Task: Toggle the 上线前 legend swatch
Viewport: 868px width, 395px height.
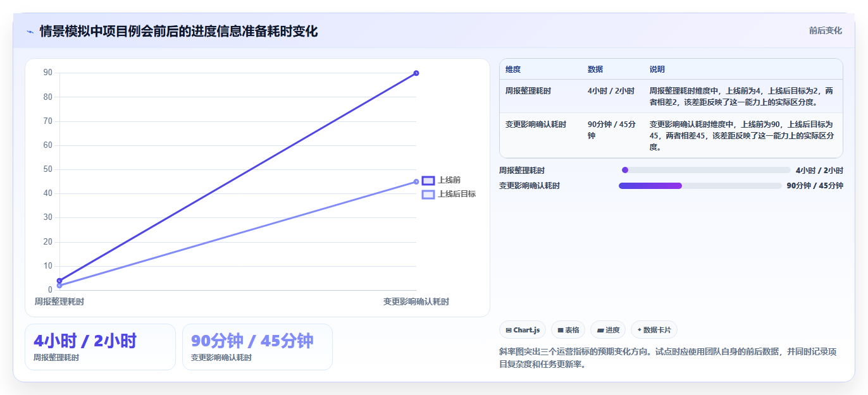Action: coord(428,181)
